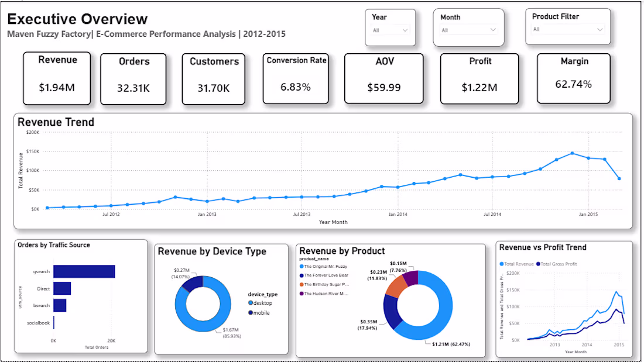The height and width of the screenshot is (362, 644).
Task: Open the Year filter dropdown
Action: coord(390,30)
